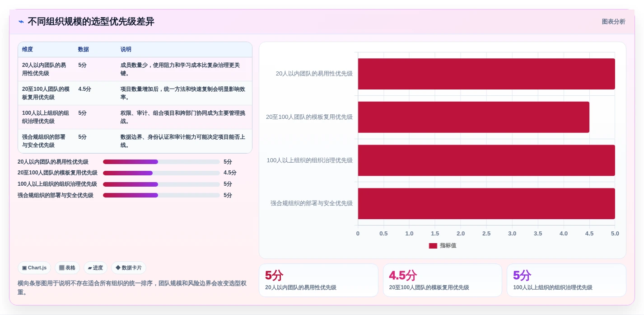Click description starting 项目数量增加后

[x=183, y=93]
